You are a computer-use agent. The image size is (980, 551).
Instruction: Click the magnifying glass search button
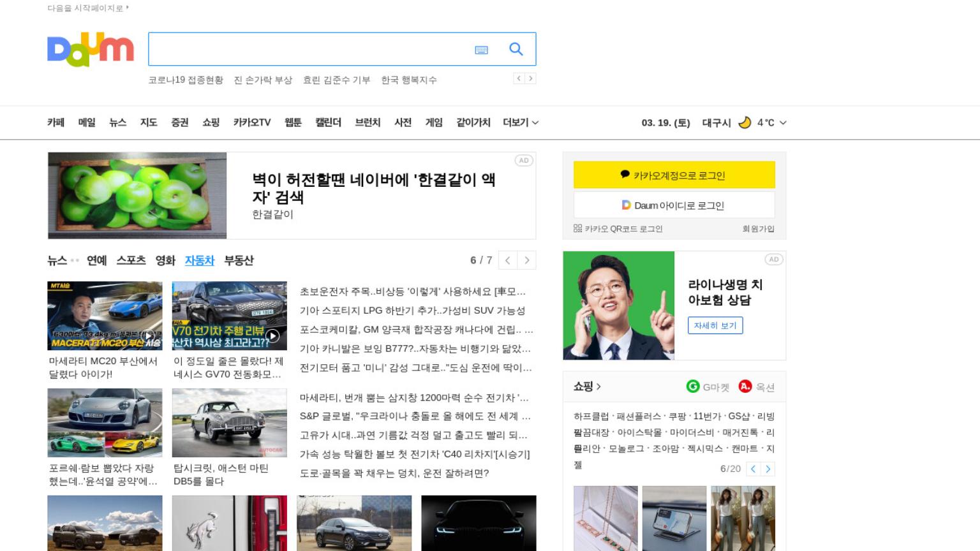pos(516,49)
